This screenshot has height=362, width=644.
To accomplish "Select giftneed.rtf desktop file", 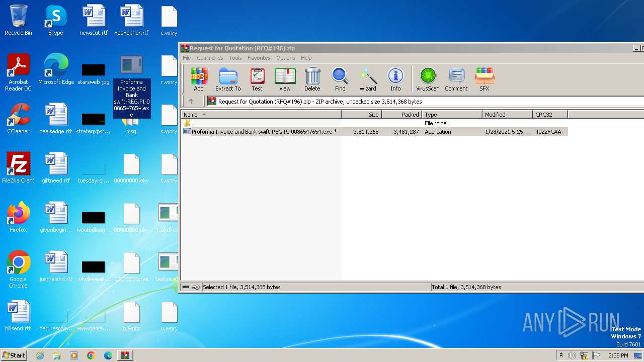I will (56, 168).
